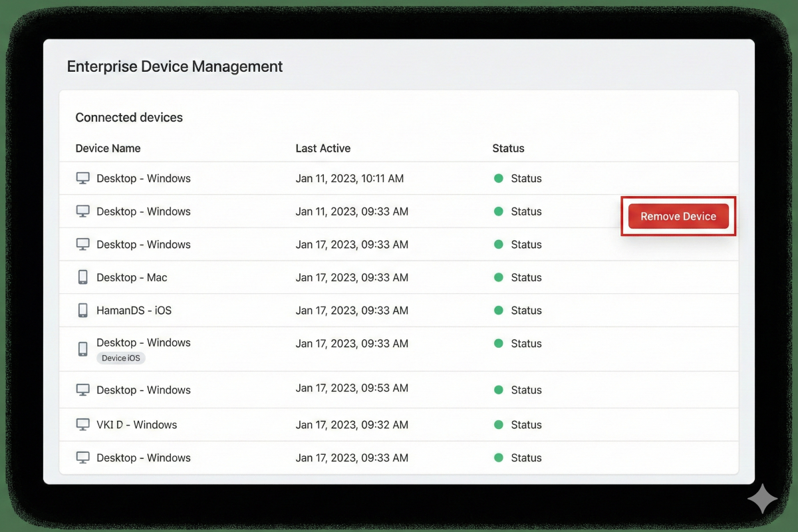Sort the table by Last Active

(x=323, y=148)
